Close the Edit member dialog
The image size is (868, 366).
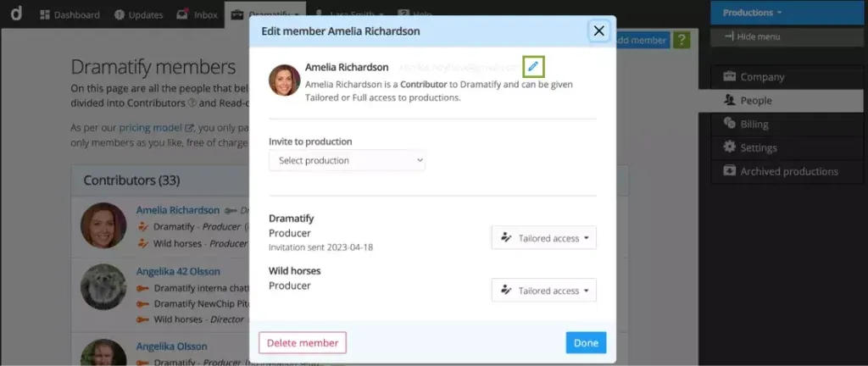pyautogui.click(x=598, y=31)
